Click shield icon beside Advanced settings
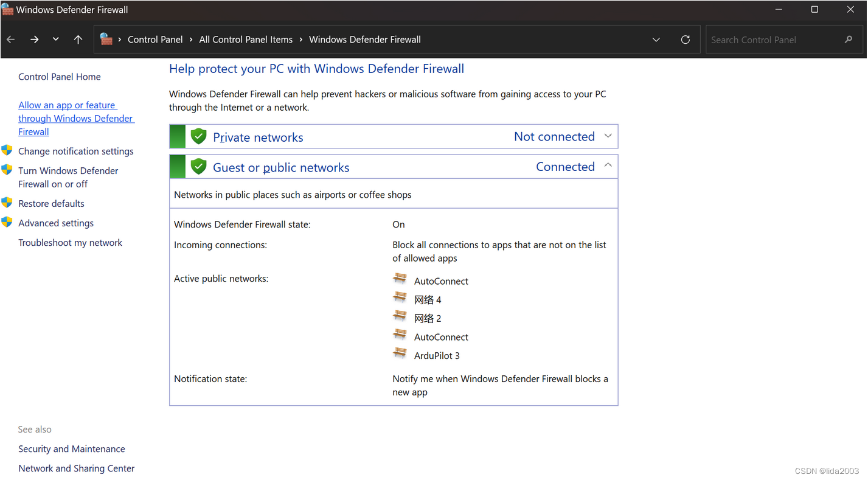868x480 pixels. 7,222
